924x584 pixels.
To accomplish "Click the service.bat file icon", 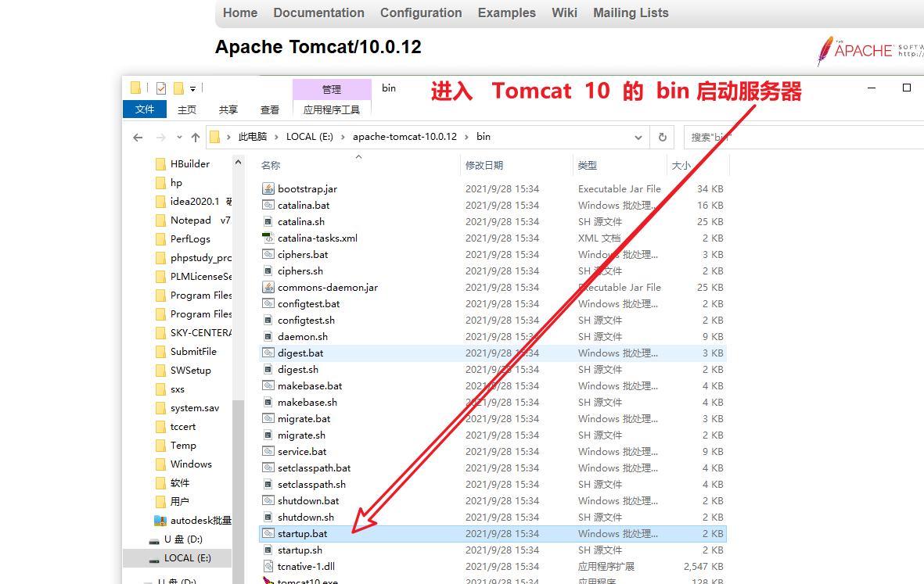I will point(268,452).
